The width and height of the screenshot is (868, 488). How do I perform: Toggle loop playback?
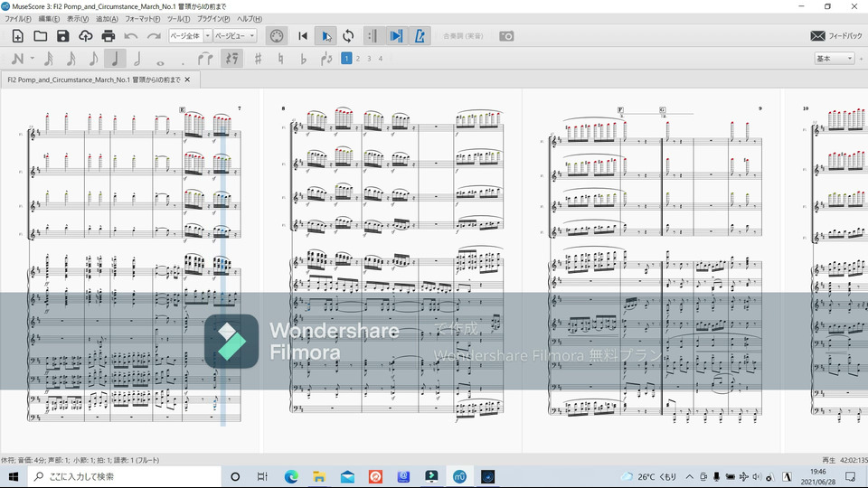point(348,36)
